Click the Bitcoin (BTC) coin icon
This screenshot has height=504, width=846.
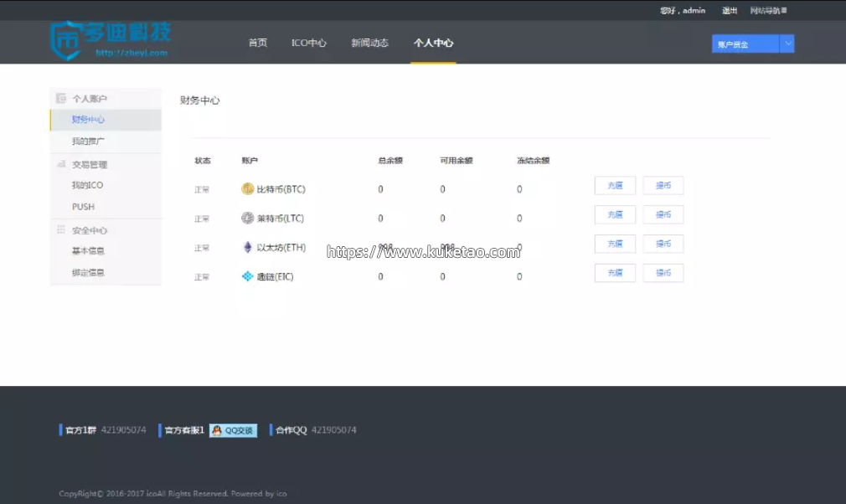tap(247, 189)
